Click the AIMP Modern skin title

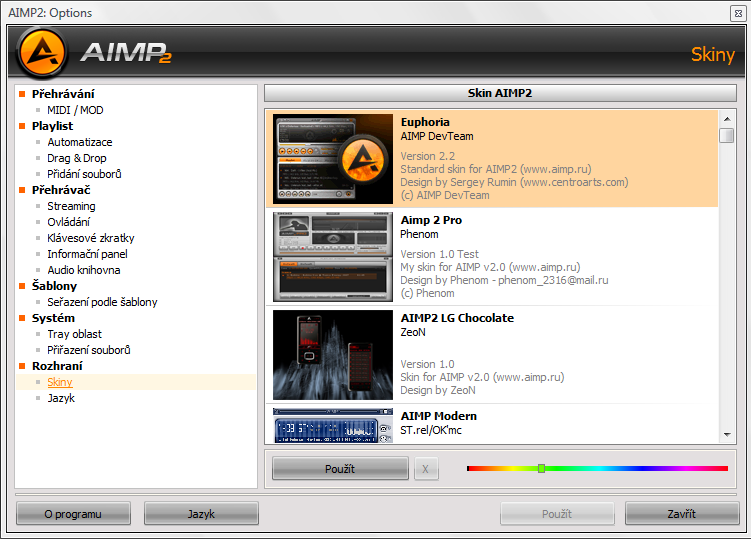coord(438,416)
